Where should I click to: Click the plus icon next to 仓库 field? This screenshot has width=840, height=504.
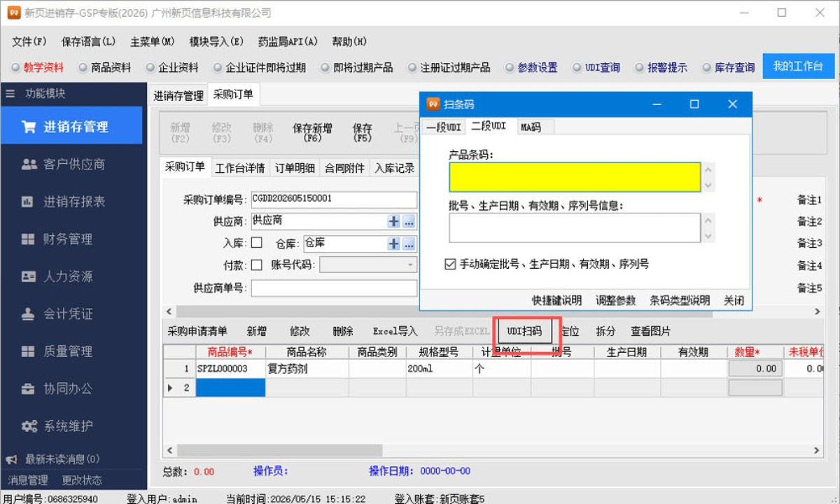(x=394, y=244)
